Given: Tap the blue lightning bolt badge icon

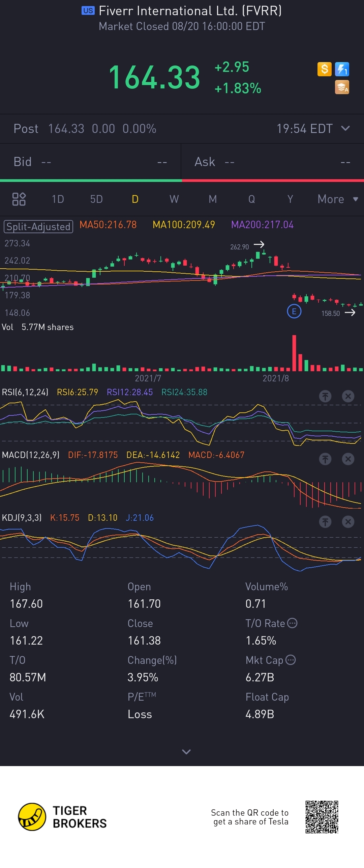Looking at the screenshot, I should [x=342, y=69].
